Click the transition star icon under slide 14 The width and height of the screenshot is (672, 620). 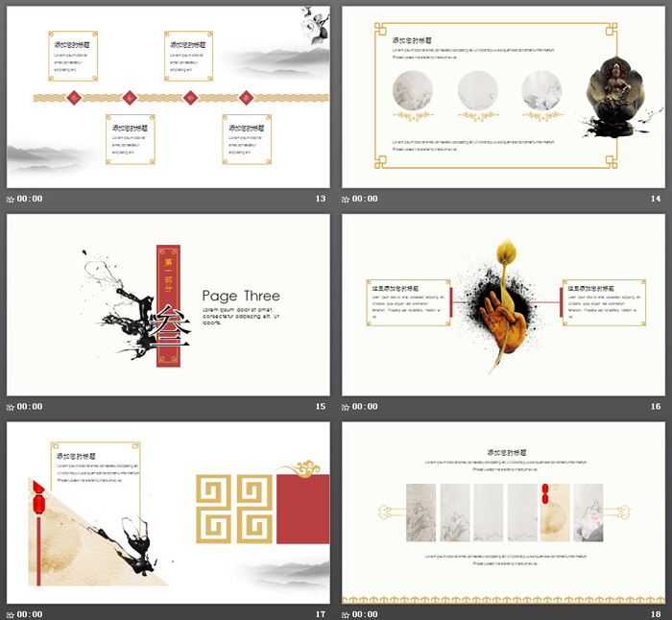tap(347, 199)
